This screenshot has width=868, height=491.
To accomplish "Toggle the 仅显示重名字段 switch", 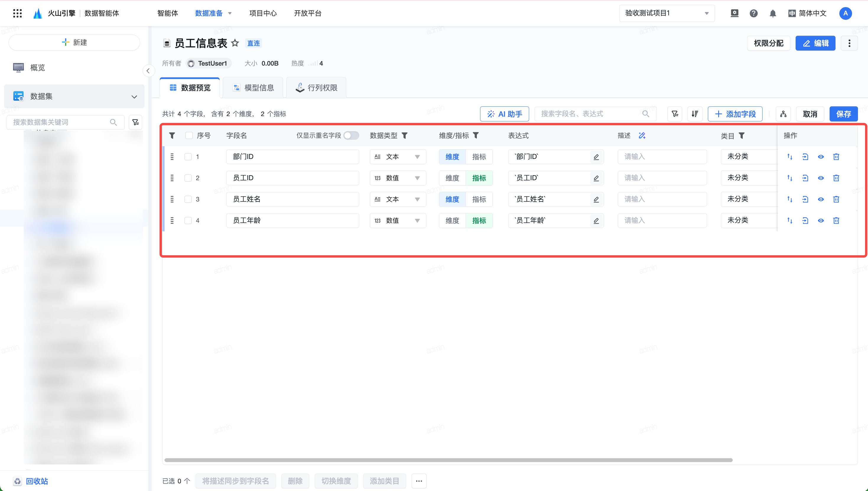I will (351, 136).
